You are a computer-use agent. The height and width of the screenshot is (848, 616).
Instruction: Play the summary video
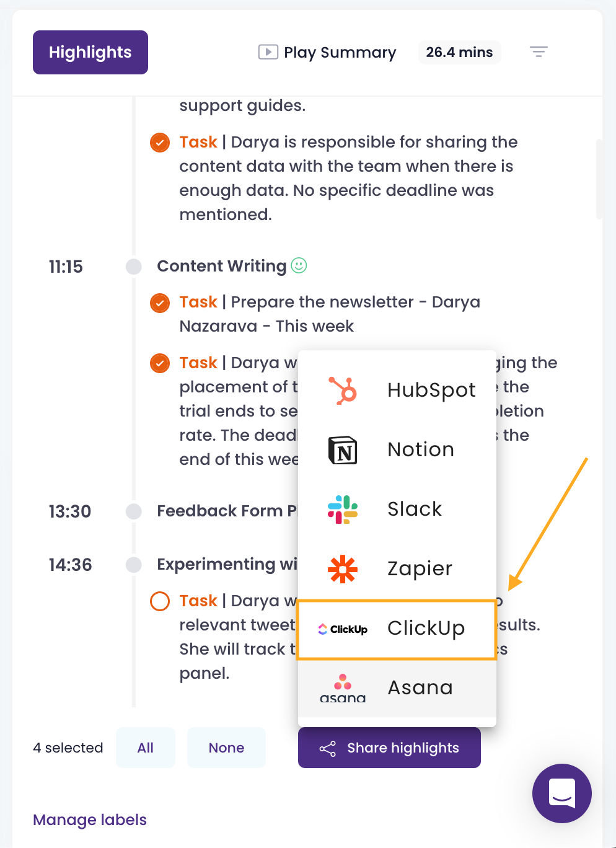tap(327, 52)
